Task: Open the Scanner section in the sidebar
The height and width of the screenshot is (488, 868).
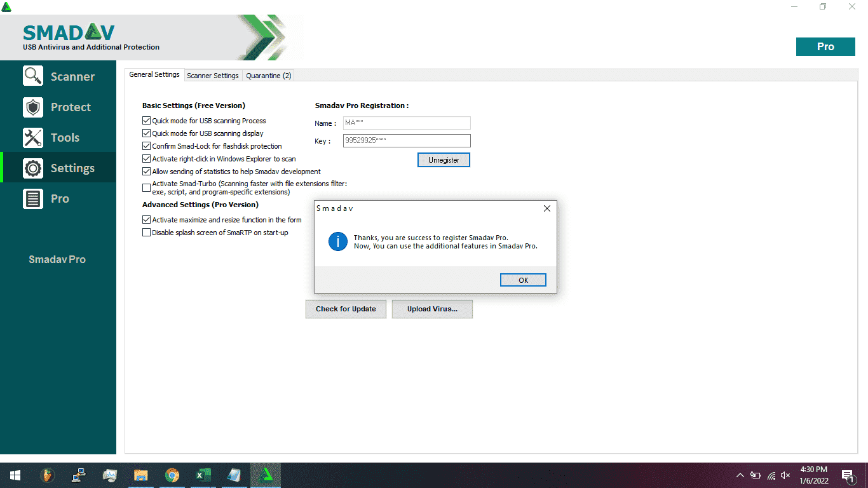Action: tap(58, 76)
